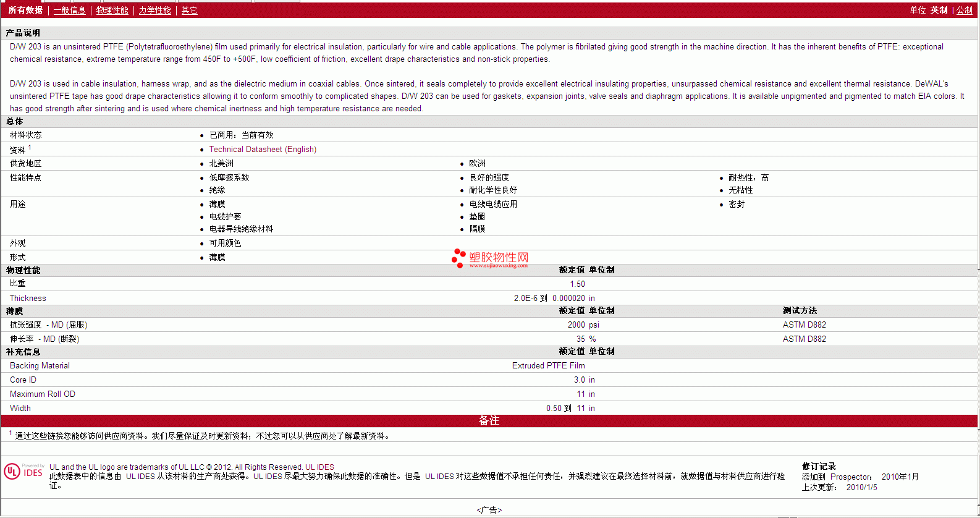Viewport: 980px width, 518px height.
Task: Click the 总体 section header
Action: [15, 122]
